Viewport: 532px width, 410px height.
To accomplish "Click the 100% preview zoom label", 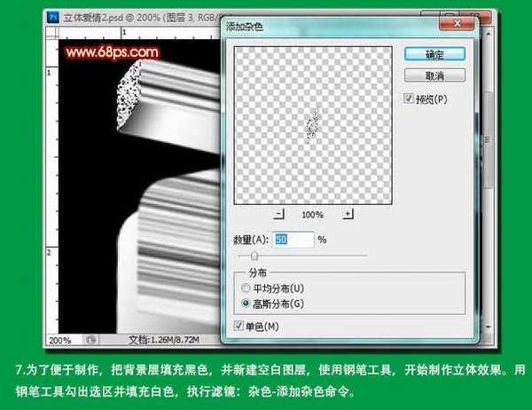I will pyautogui.click(x=312, y=215).
